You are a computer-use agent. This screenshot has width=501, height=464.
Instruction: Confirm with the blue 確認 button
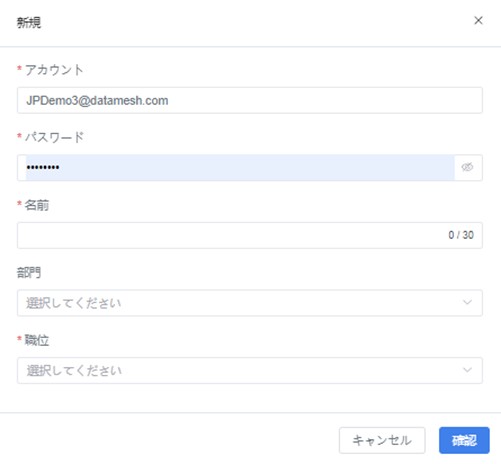pos(464,440)
